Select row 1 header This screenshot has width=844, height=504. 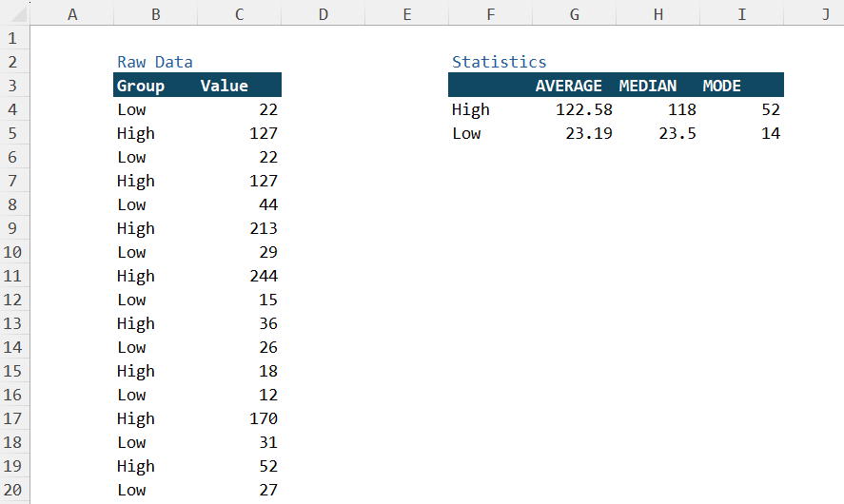(x=12, y=38)
